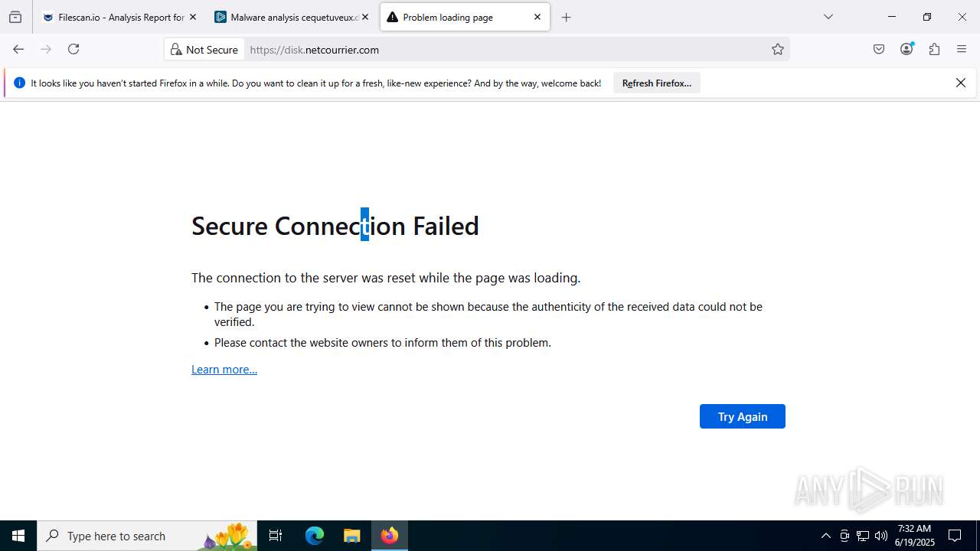Viewport: 980px width, 551px height.
Task: Open the Firefox account menu
Action: (x=906, y=49)
